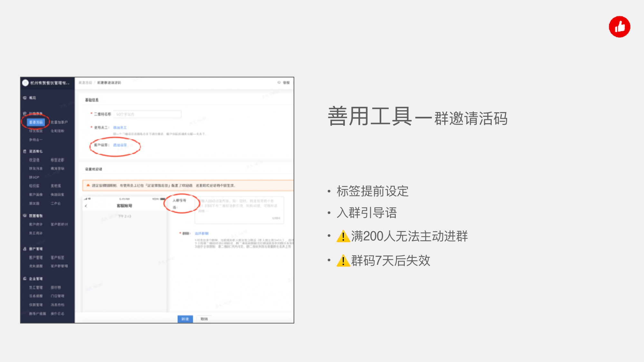Click the 入群引导语 text area
The height and width of the screenshot is (362, 644).
(239, 210)
